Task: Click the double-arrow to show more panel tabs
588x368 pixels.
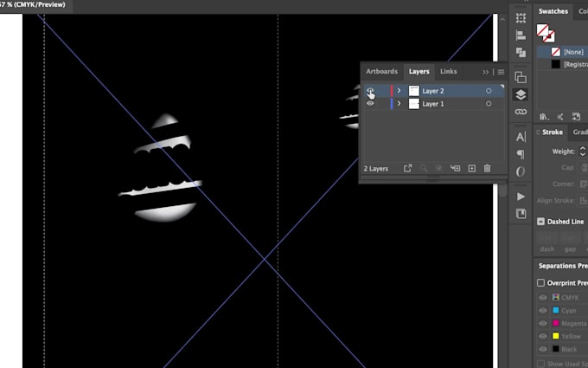Action: 486,72
